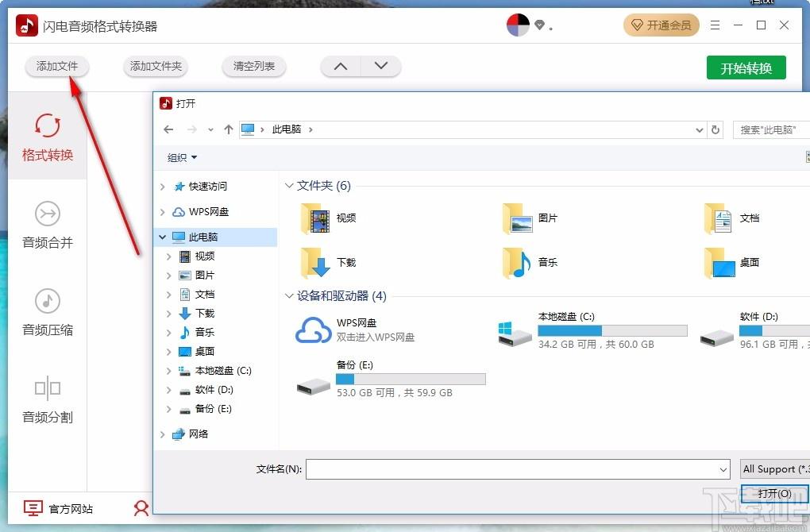The width and height of the screenshot is (810, 532).
Task: Click the diamond VIP badge icon
Action: tap(539, 25)
